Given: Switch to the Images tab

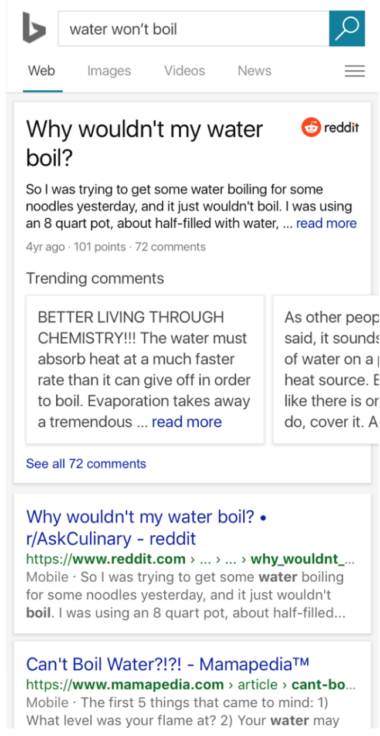Looking at the screenshot, I should (x=109, y=71).
